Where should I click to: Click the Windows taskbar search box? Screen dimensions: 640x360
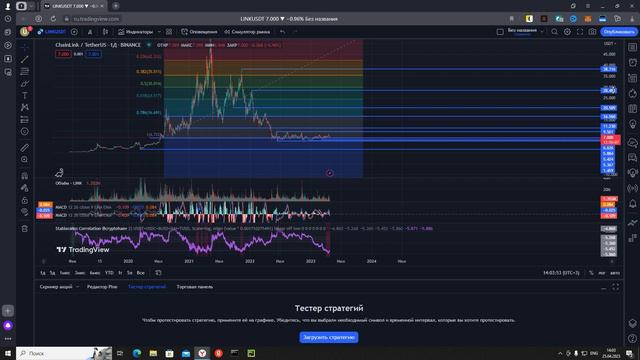pyautogui.click(x=64, y=353)
